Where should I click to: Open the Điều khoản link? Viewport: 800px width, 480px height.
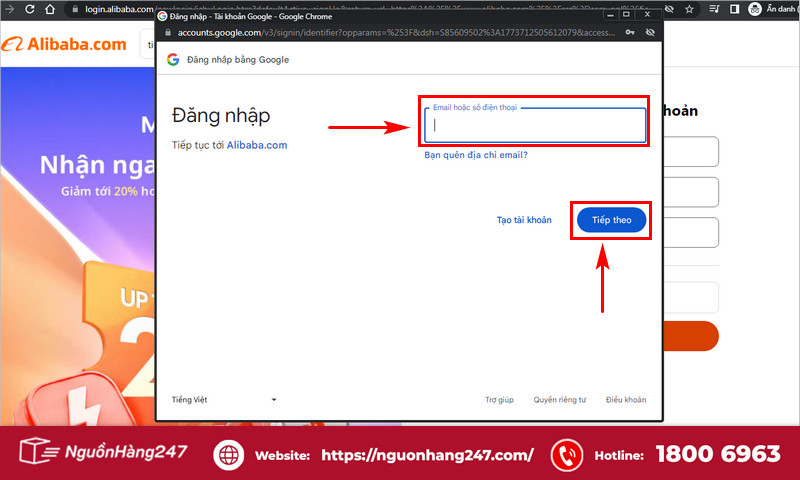626,399
